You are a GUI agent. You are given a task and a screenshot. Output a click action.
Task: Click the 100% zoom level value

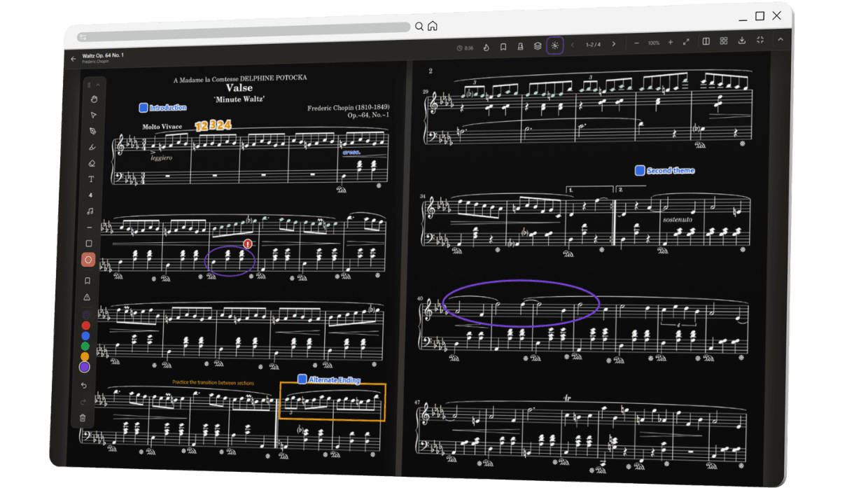coord(653,43)
